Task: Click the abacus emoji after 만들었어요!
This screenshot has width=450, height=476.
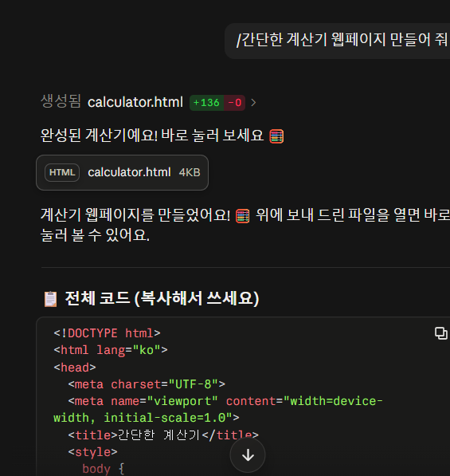Action: click(243, 216)
